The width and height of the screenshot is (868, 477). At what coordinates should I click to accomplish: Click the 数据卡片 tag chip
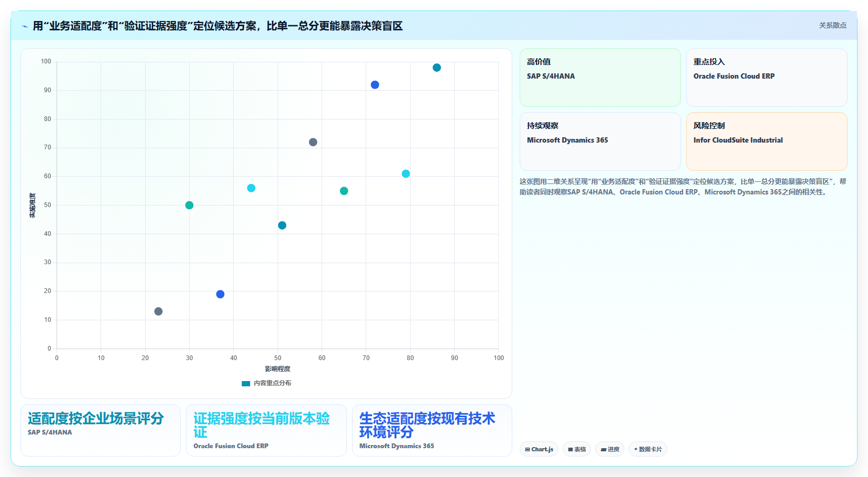click(x=648, y=449)
